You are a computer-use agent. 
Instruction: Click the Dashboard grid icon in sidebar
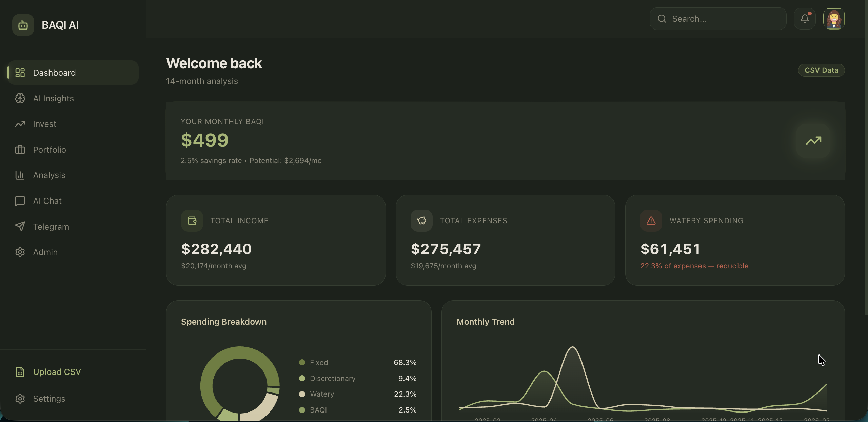(x=20, y=73)
